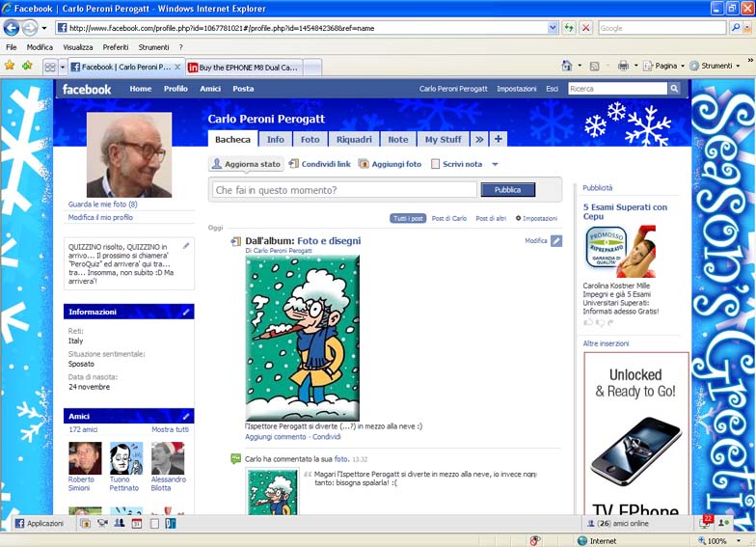The image size is (756, 547).
Task: Click the Print printer icon
Action: pos(623,66)
